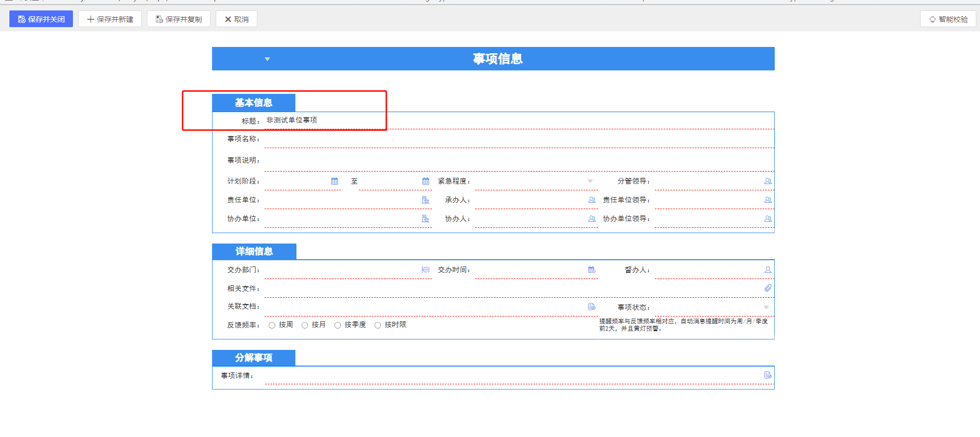Select 按时限 feedback frequency
The image size is (980, 437).
[x=378, y=325]
